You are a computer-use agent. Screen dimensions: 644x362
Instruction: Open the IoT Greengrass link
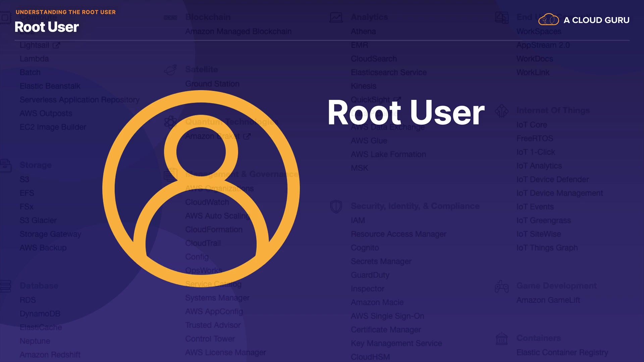[x=543, y=221]
